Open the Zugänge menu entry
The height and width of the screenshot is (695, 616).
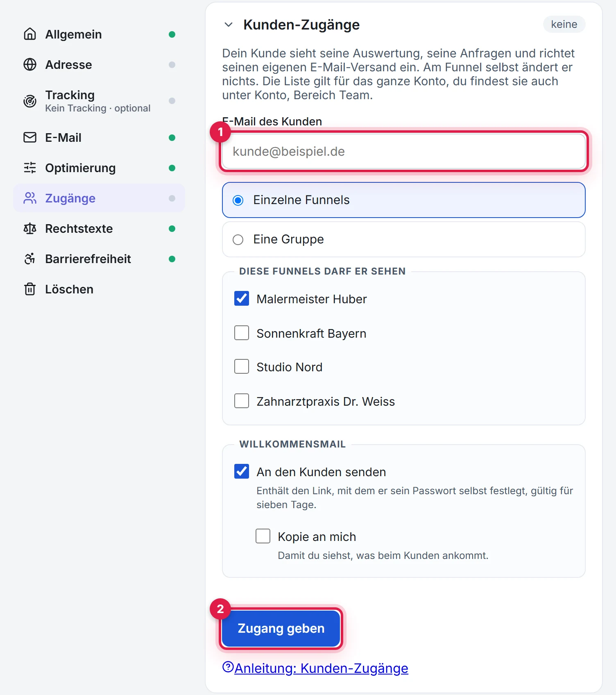pyautogui.click(x=99, y=198)
